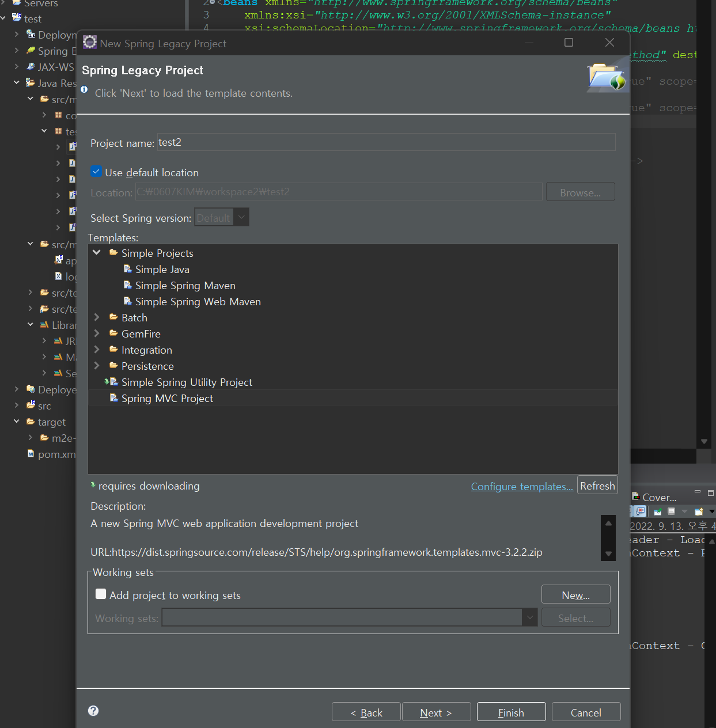The width and height of the screenshot is (716, 728).
Task: Click Pin Console icon in console toolbar
Action: tap(657, 511)
